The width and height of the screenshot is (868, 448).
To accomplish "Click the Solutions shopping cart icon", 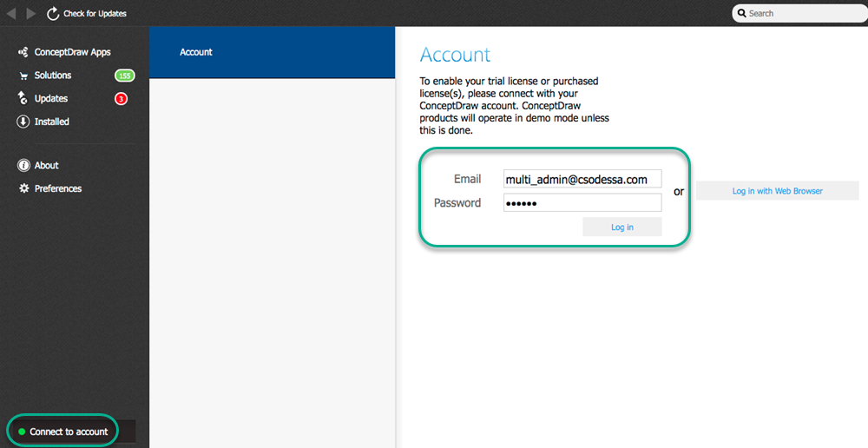I will pos(23,76).
